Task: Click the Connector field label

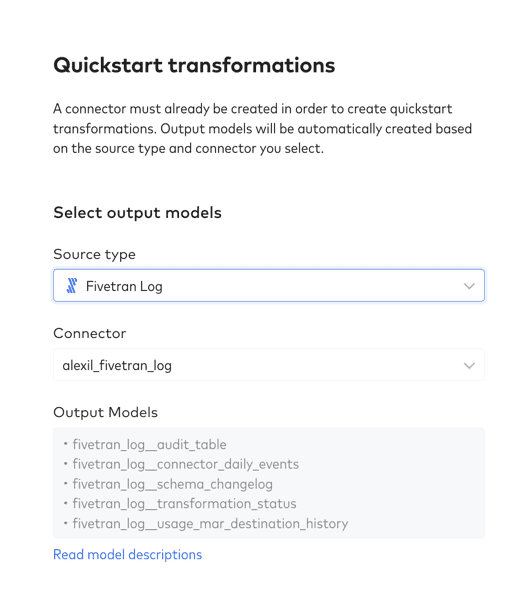Action: [89, 333]
